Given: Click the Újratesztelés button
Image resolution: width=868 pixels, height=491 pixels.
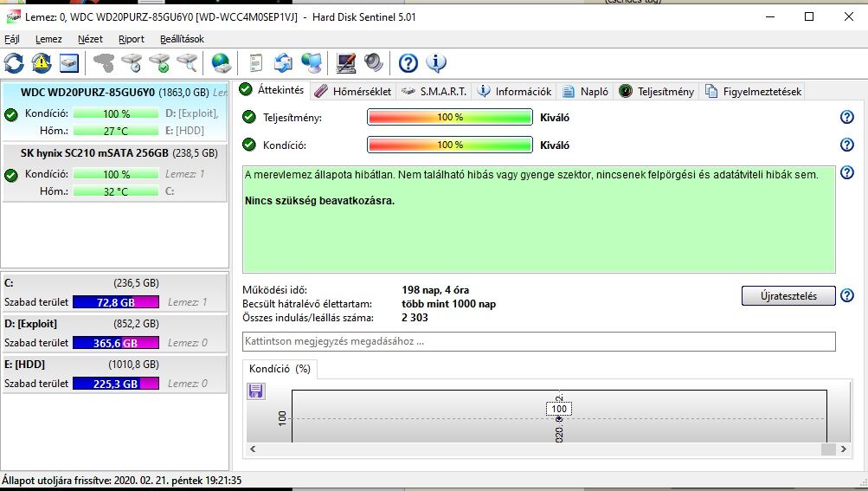Looking at the screenshot, I should coord(788,296).
